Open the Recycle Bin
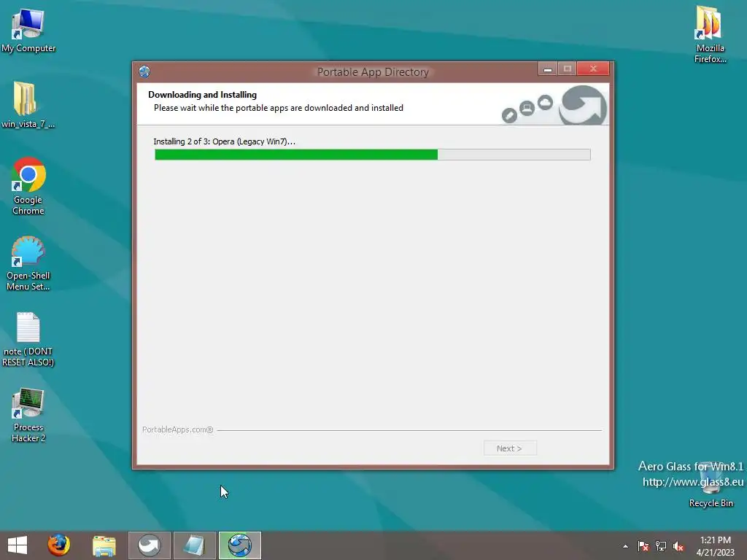The image size is (747, 560). (x=711, y=485)
